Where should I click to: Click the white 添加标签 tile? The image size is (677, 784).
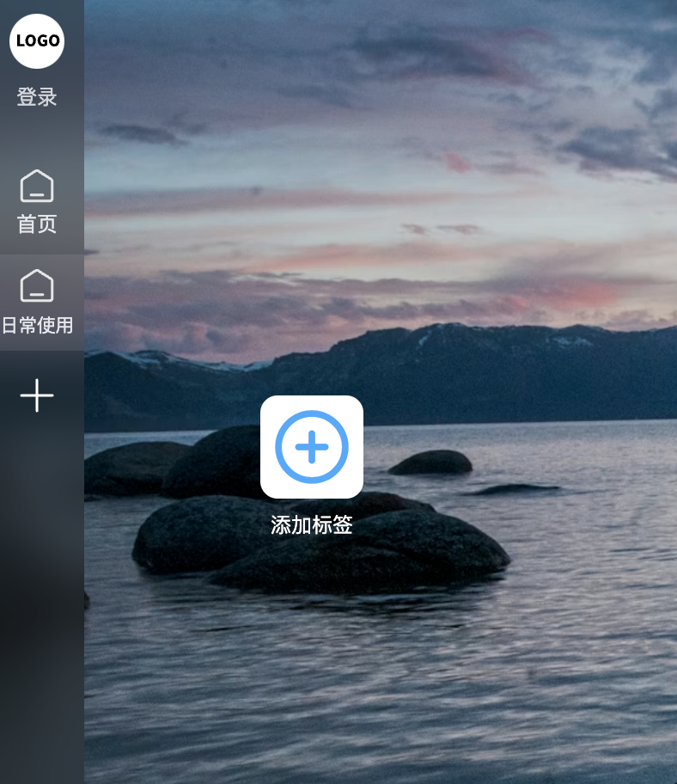pyautogui.click(x=312, y=446)
